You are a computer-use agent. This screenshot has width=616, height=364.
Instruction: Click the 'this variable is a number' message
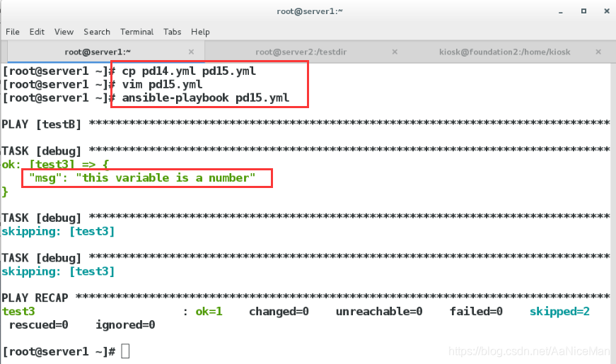coord(165,178)
